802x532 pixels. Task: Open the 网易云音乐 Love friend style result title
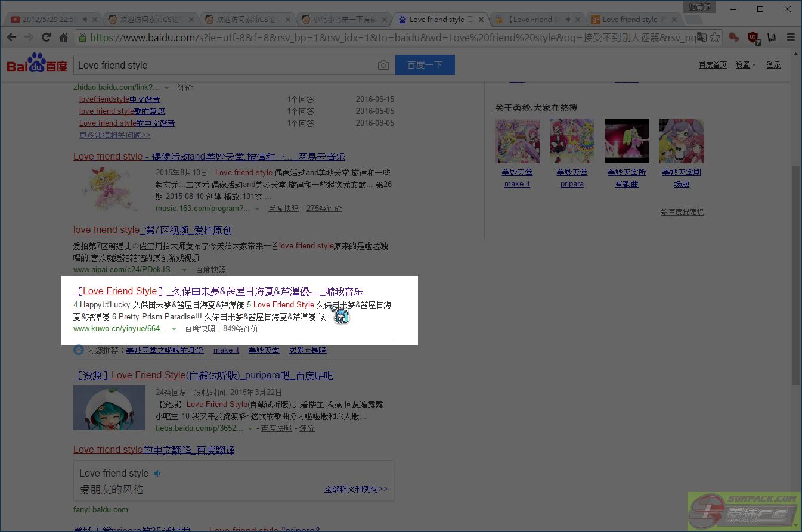click(209, 157)
